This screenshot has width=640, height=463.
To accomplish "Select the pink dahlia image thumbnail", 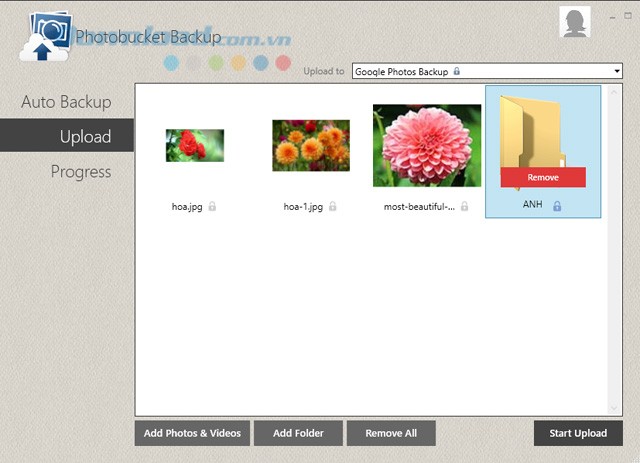I will click(x=427, y=146).
